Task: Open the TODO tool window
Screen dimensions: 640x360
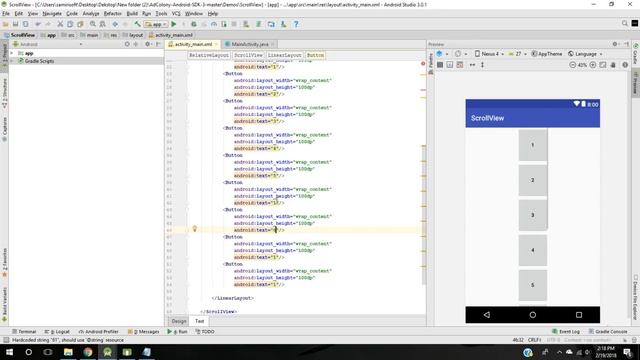Action: point(205,331)
